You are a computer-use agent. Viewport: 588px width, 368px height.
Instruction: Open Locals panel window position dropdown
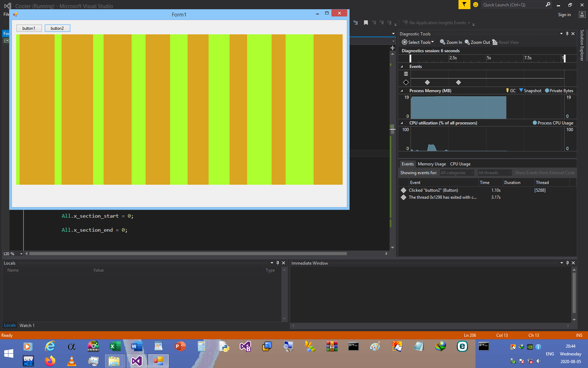272,263
